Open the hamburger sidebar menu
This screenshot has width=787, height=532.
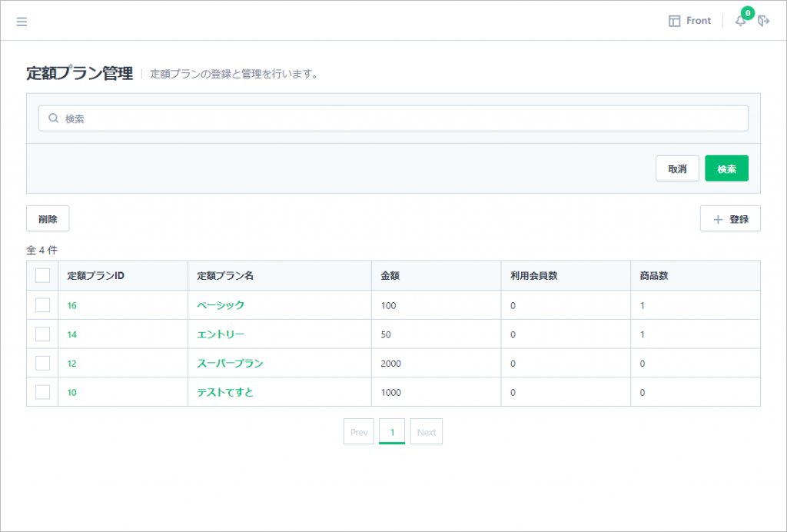tap(22, 22)
